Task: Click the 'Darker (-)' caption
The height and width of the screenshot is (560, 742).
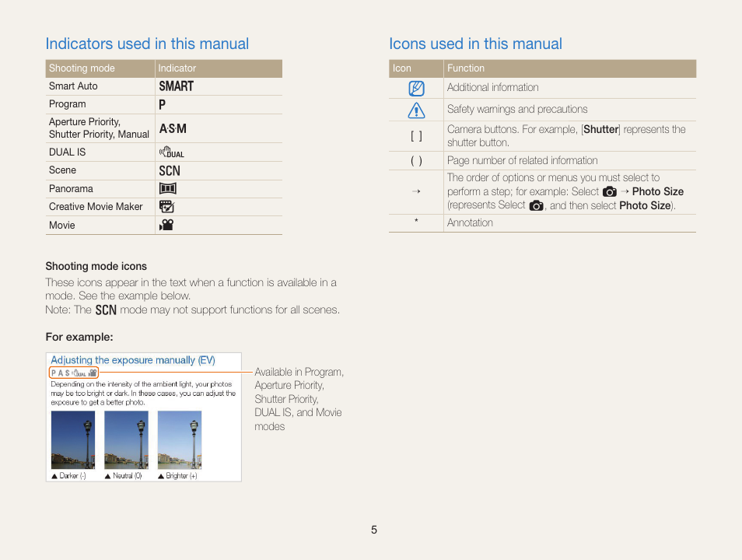Action: pos(68,476)
